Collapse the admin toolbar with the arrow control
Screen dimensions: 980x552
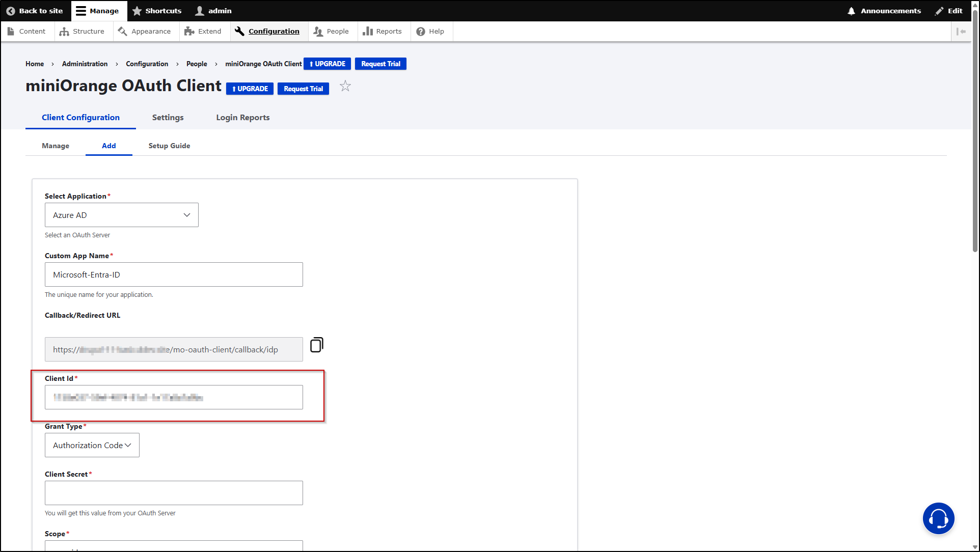pyautogui.click(x=961, y=31)
